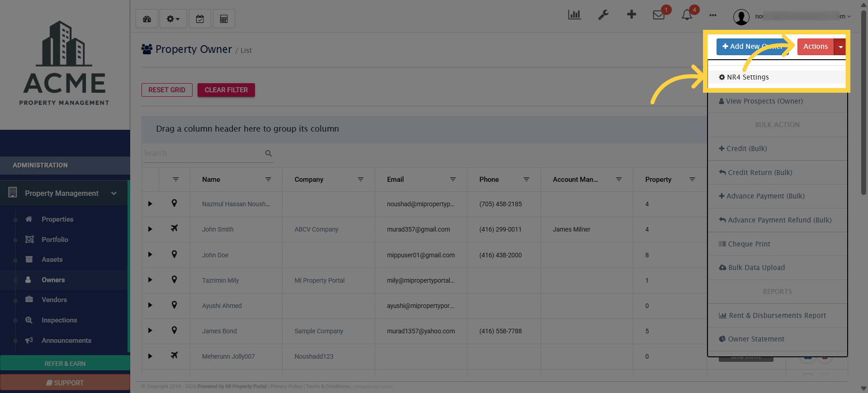The height and width of the screenshot is (393, 868).
Task: Open Properties in the sidebar
Action: [x=57, y=219]
